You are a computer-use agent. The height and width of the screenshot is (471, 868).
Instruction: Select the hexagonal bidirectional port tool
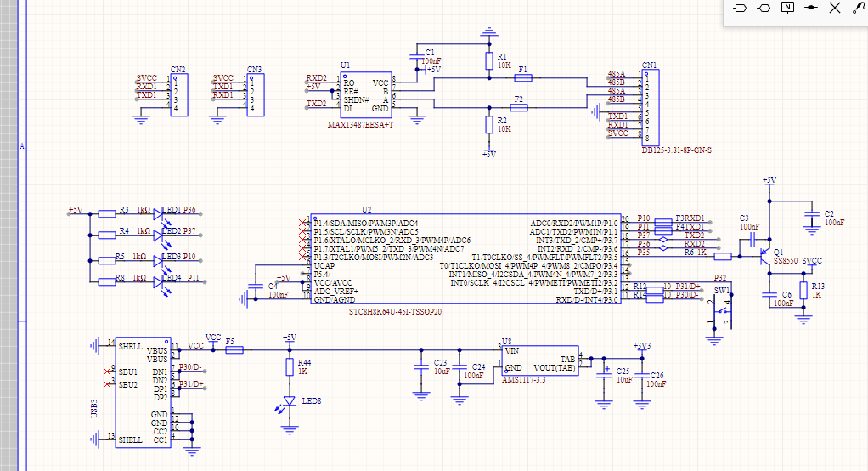tap(764, 8)
